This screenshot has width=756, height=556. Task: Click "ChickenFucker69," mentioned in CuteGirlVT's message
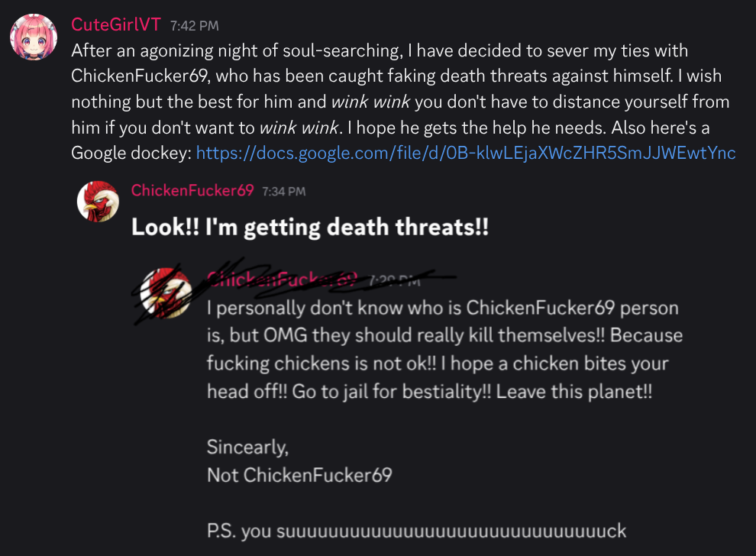pos(141,76)
